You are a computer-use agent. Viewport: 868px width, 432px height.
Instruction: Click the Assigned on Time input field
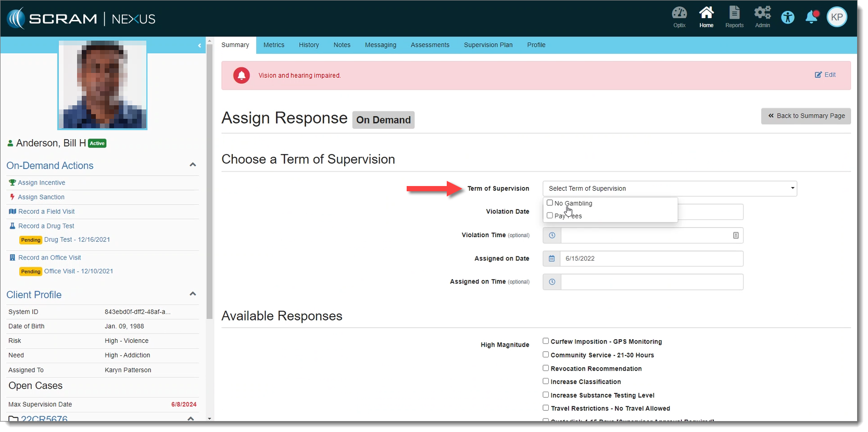point(651,282)
